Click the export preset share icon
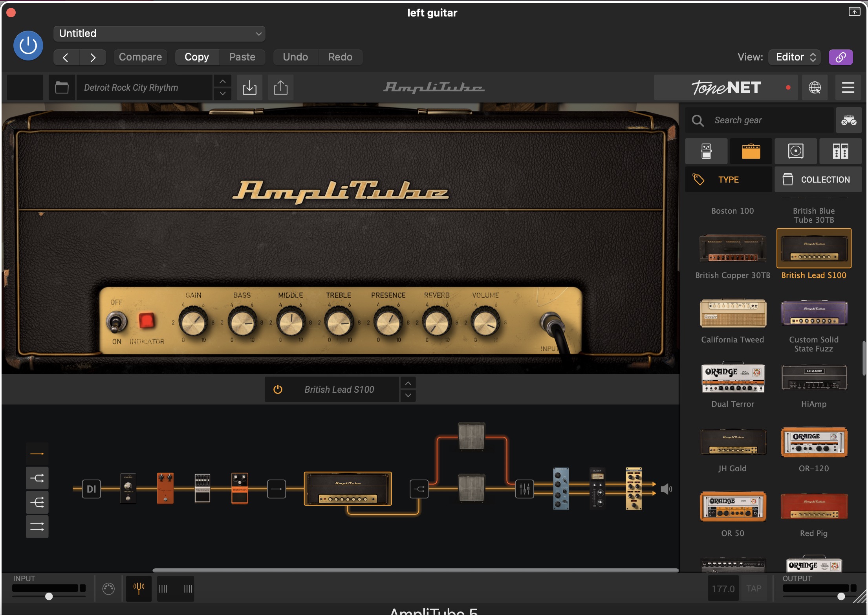The width and height of the screenshot is (868, 615). click(280, 87)
